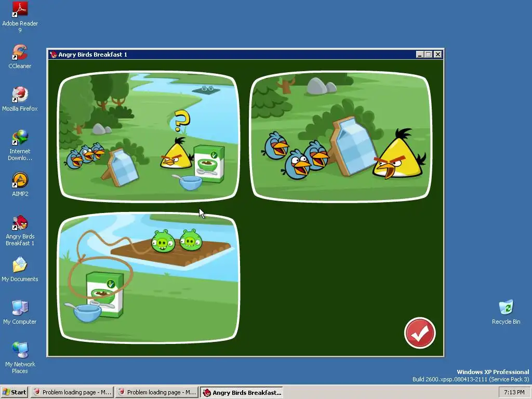The image size is (532, 399).
Task: Select Angry Birds Breakfast 1 desktop shortcut
Action: [x=20, y=230]
